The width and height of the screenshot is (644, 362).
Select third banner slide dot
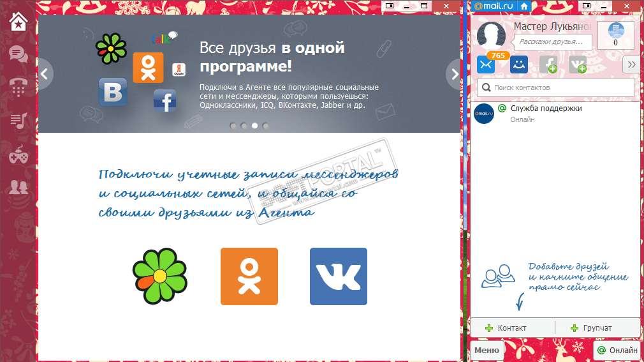pos(254,126)
